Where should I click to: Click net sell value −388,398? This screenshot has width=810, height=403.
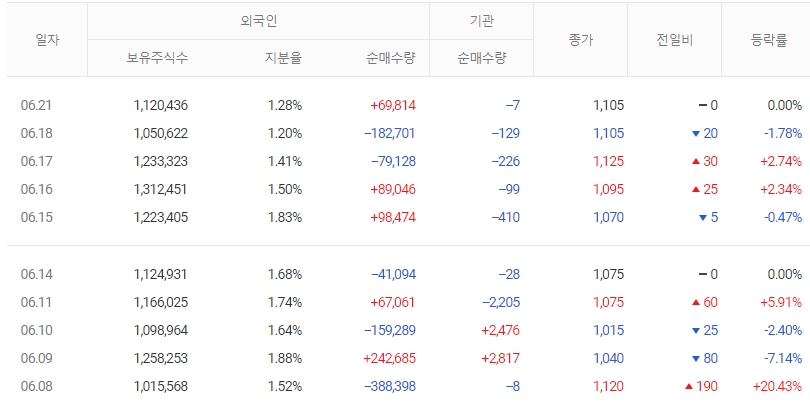click(x=390, y=386)
